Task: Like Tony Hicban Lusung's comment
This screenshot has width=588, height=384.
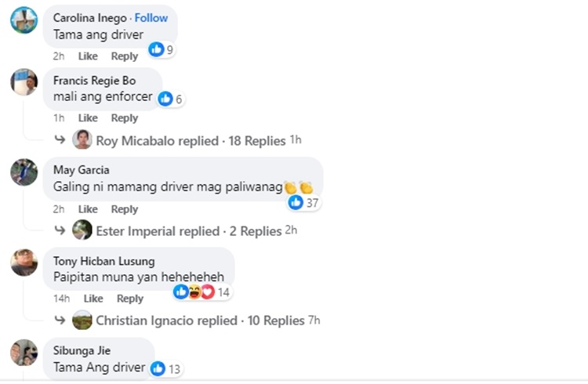Action: coord(93,299)
